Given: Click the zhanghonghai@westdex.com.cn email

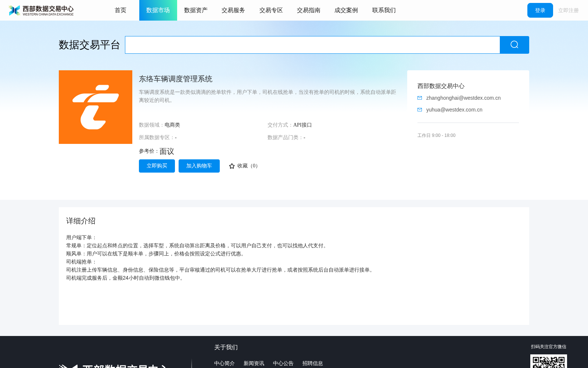Looking at the screenshot, I should (x=463, y=98).
